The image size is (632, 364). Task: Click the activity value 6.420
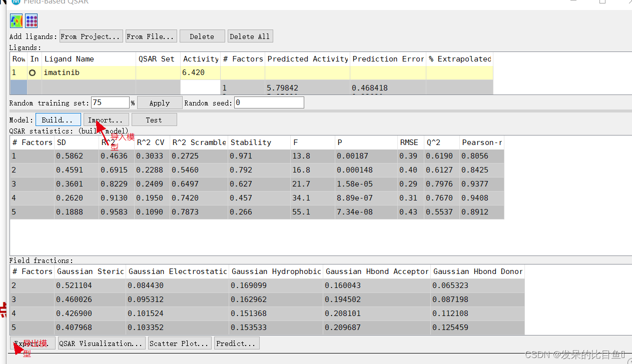click(x=200, y=72)
